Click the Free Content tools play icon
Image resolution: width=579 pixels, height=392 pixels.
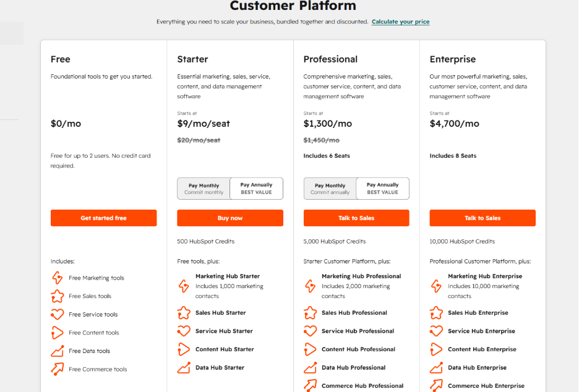pyautogui.click(x=58, y=333)
